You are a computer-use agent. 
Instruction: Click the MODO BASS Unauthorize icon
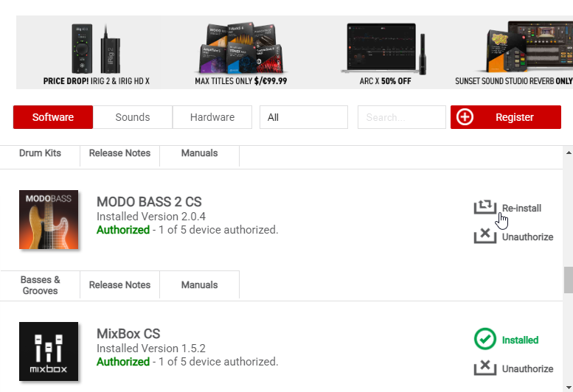coord(485,237)
